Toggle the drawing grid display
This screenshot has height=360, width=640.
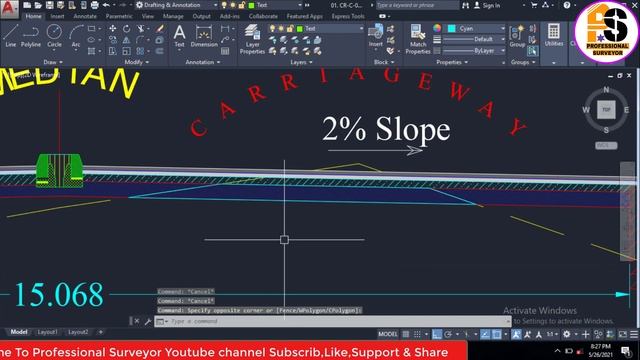[x=406, y=334]
